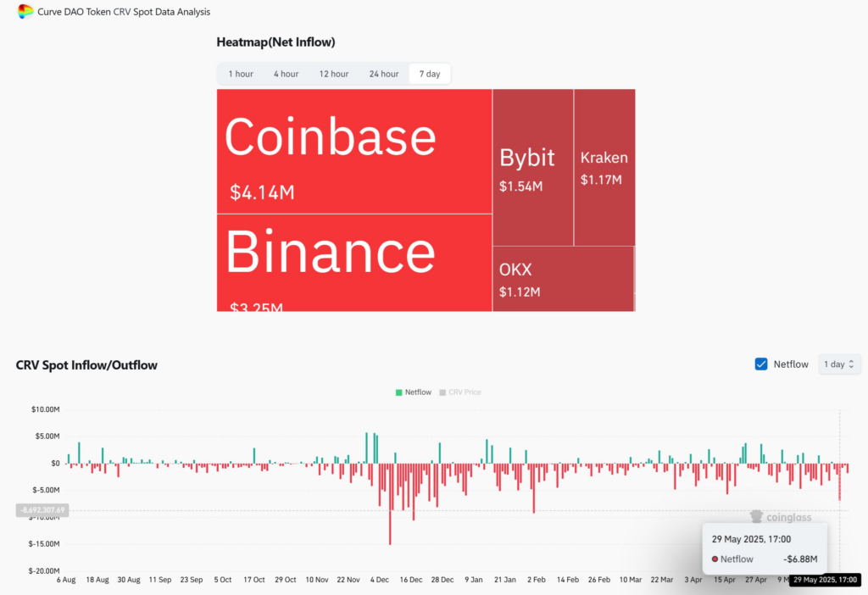Click the Heatmap(Net Inflow) heading
Image resolution: width=868 pixels, height=595 pixels.
(275, 42)
